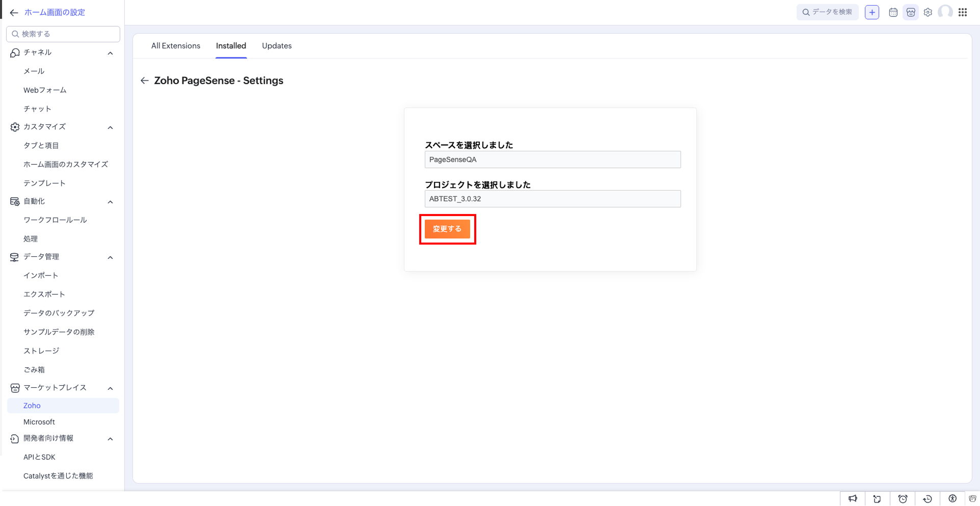Open インポート in data management
This screenshot has width=980, height=506.
pos(41,276)
